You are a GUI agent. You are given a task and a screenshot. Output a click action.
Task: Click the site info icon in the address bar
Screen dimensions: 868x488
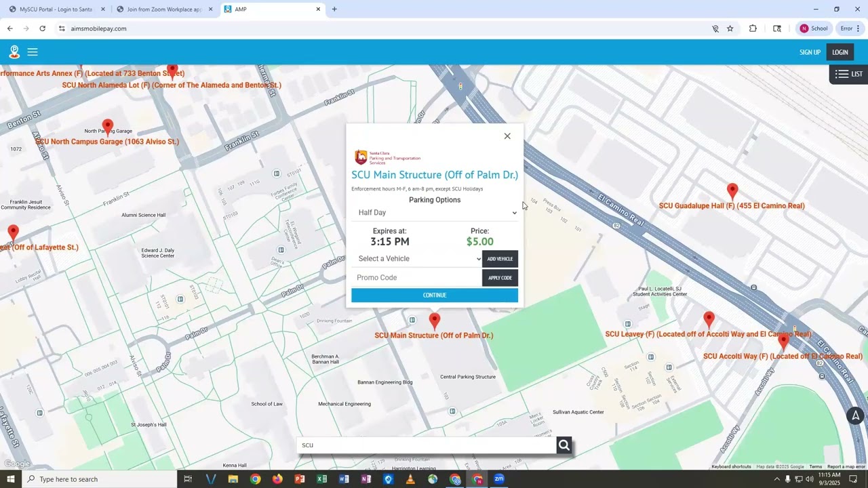pyautogui.click(x=62, y=28)
